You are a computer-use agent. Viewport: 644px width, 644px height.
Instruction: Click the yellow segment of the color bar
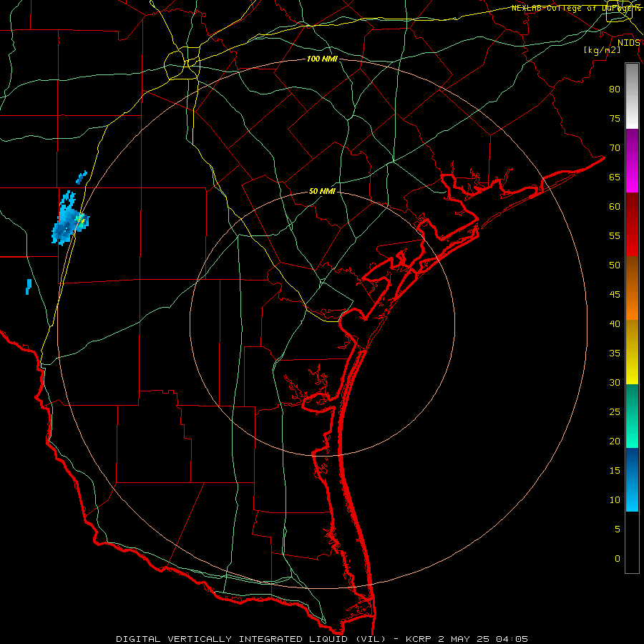pos(632,352)
